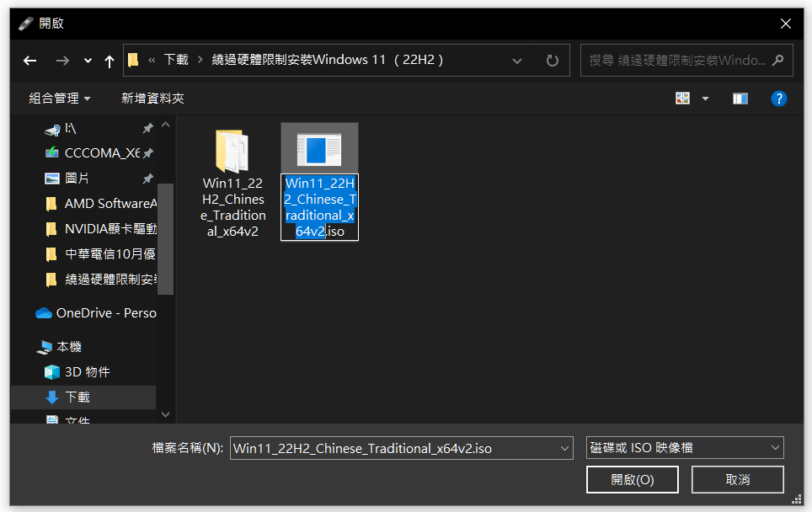812x512 pixels.
Task: Click the 取消 button
Action: point(737,480)
